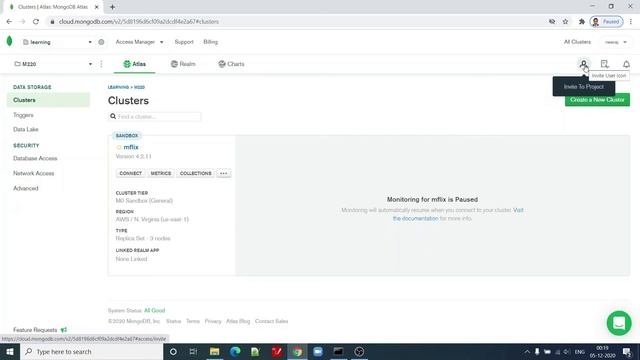Open Network Access settings

click(x=33, y=173)
